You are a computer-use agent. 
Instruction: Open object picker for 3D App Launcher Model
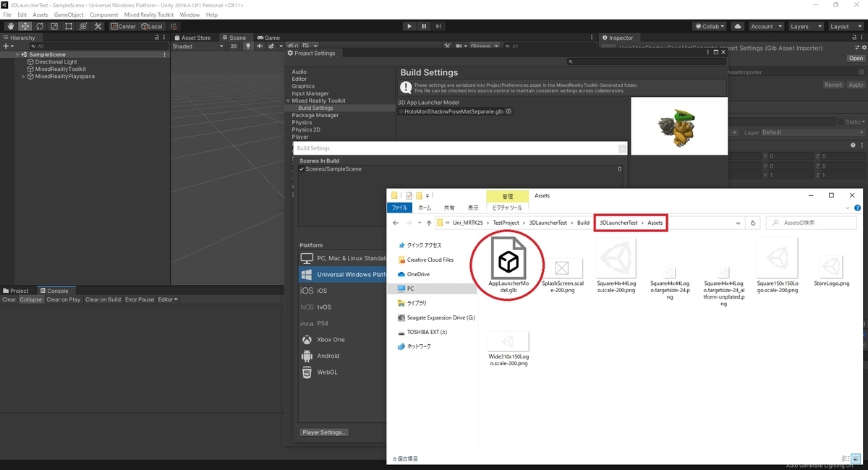point(509,111)
